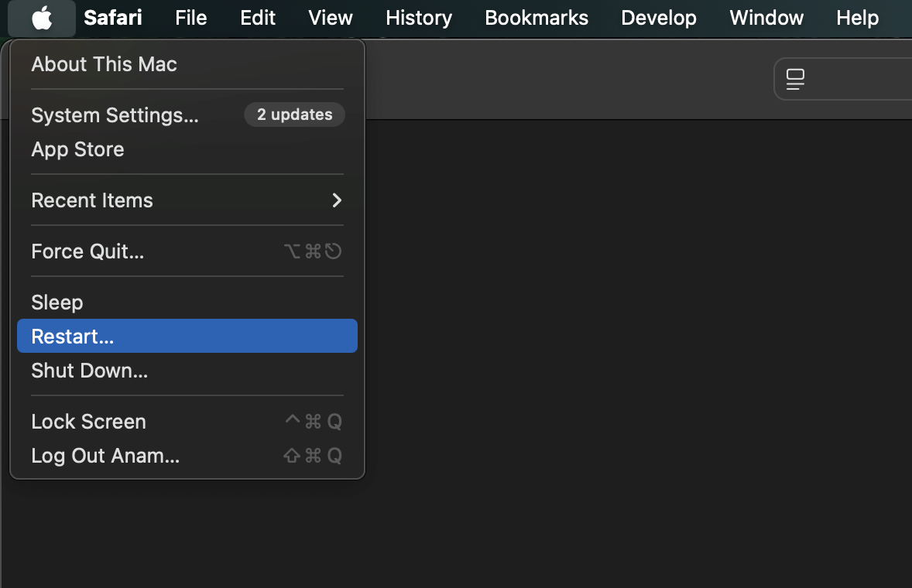Launch the App Store

(77, 149)
